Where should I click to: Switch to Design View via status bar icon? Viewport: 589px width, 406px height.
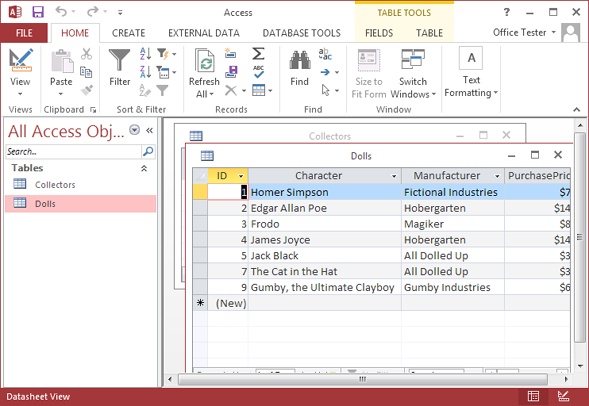click(563, 396)
